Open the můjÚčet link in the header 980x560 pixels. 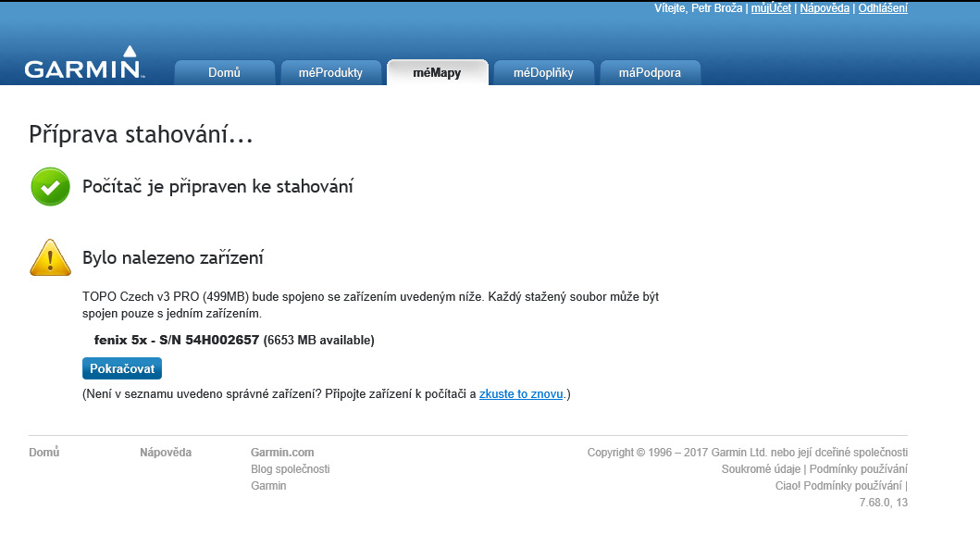tap(771, 8)
